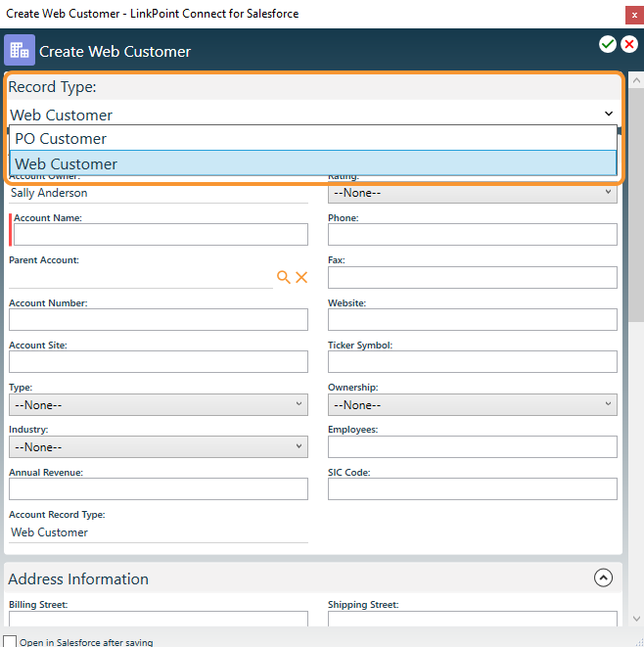Click into the Annual Revenue field
Image resolution: width=644 pixels, height=647 pixels.
click(159, 489)
